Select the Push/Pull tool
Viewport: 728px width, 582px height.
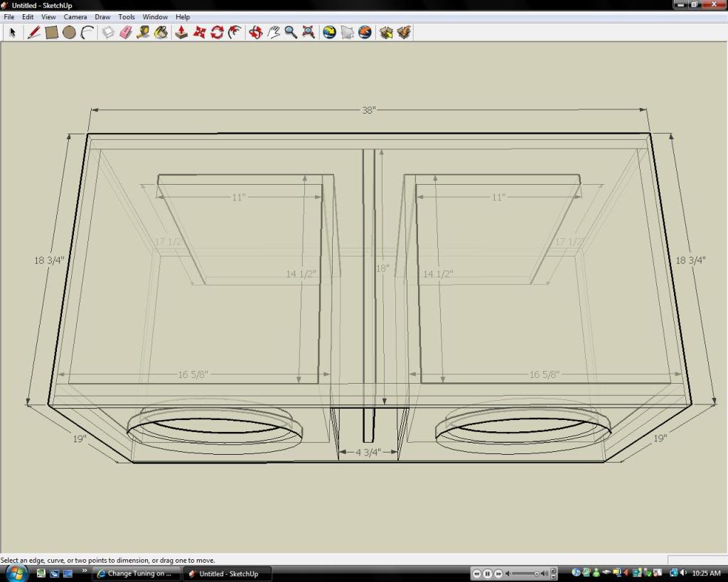181,33
